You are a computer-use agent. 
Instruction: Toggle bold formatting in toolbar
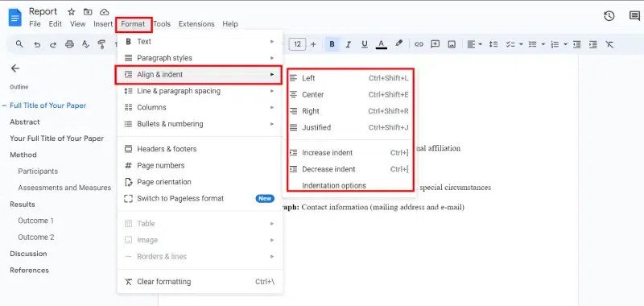coord(332,44)
